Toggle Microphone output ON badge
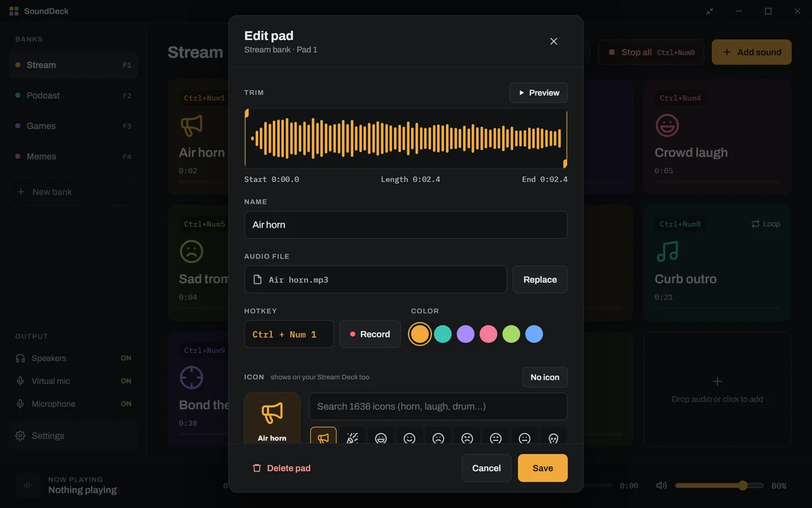Screen dimensions: 812x508 126,404
